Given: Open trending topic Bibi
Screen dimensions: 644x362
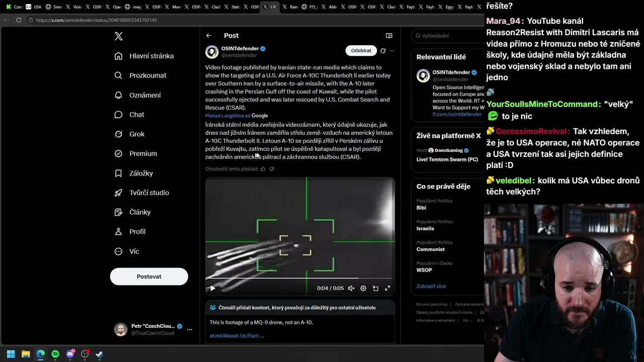Looking at the screenshot, I should (421, 208).
